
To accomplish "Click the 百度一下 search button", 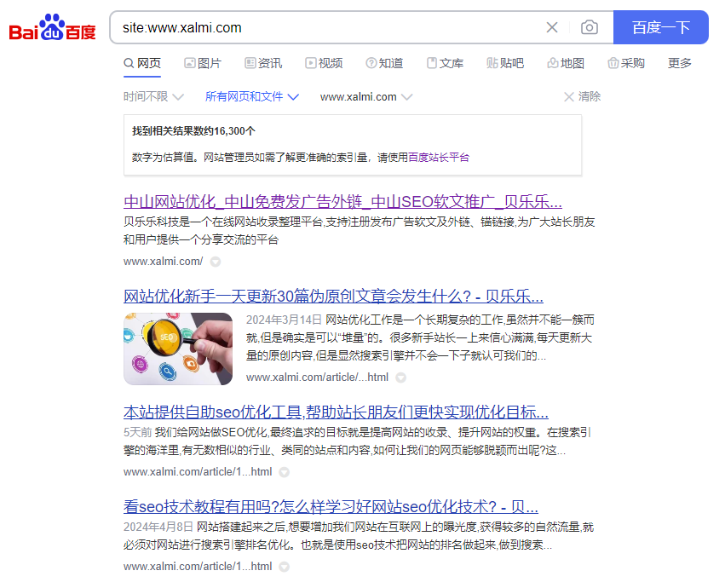I will 661,28.
